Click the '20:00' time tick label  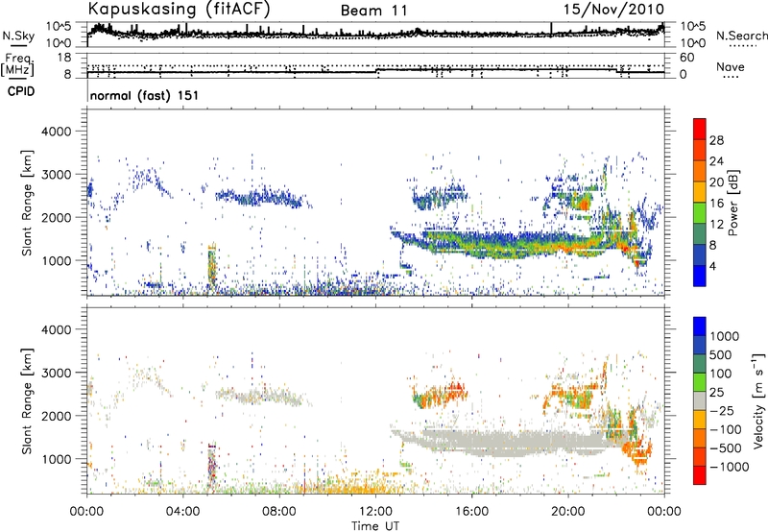(568, 512)
